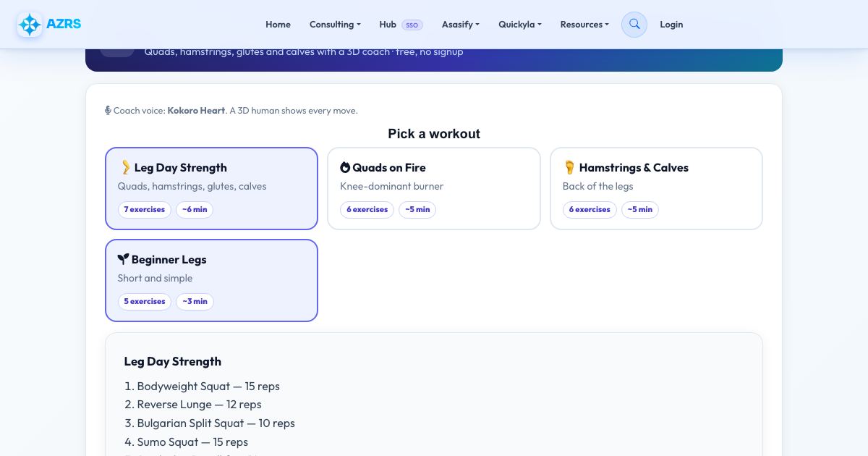Image resolution: width=868 pixels, height=456 pixels.
Task: Click the Login link
Action: click(671, 25)
